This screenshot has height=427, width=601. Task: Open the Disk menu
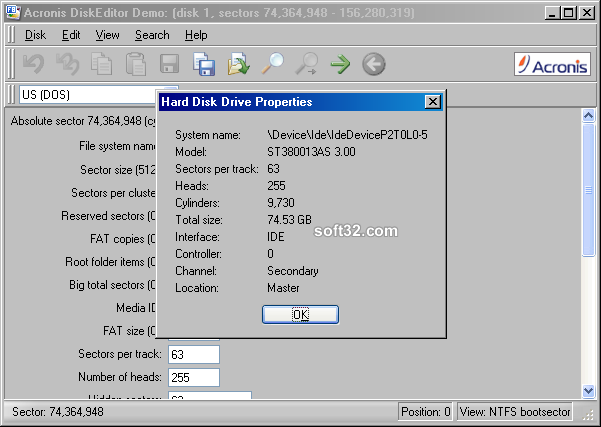click(35, 35)
